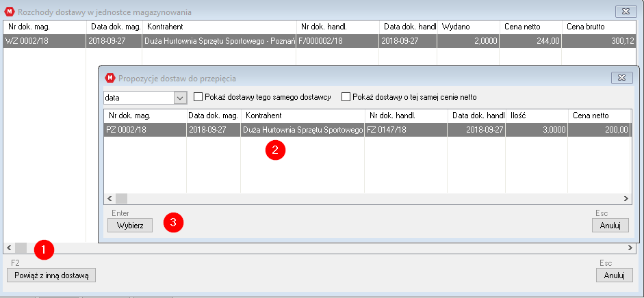Click the Cena netto value 244,00
Viewport: 644px width, 298px height.
point(530,41)
